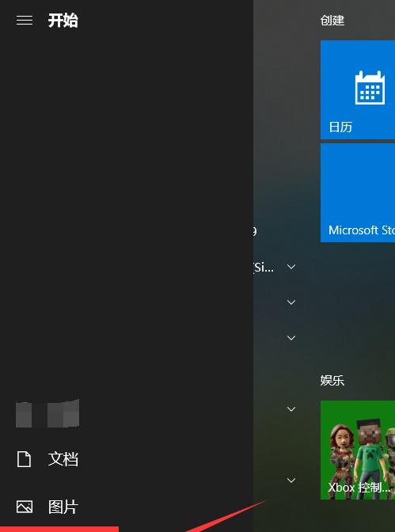
Task: Click the 开始 title text
Action: (x=63, y=21)
